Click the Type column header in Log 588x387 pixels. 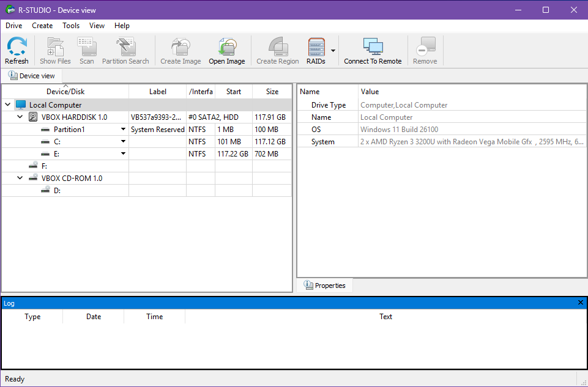32,317
